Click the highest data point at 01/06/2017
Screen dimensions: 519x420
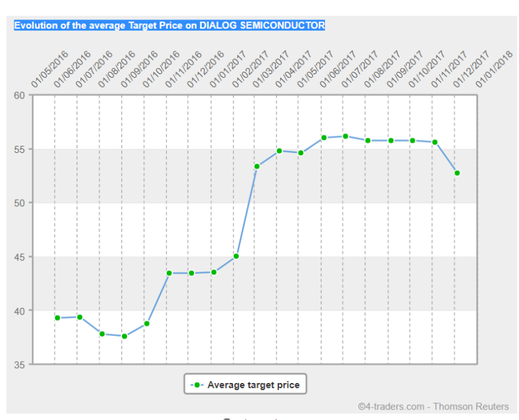[x=346, y=136]
